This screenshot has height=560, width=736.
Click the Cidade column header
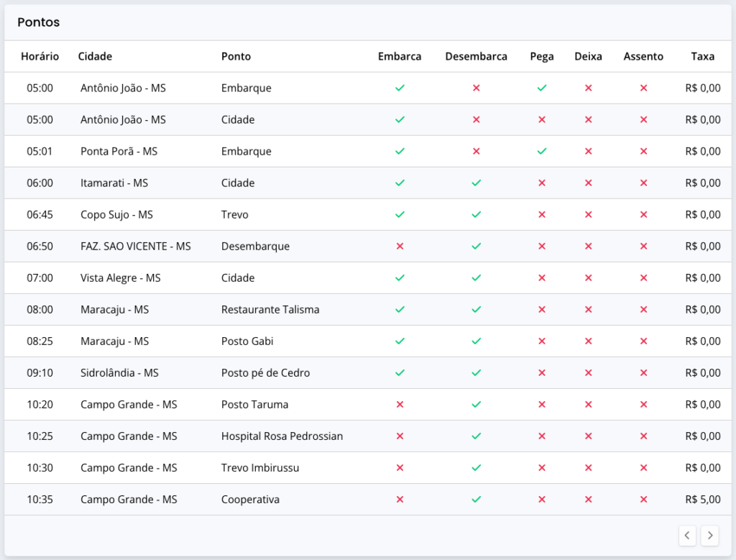pos(95,56)
